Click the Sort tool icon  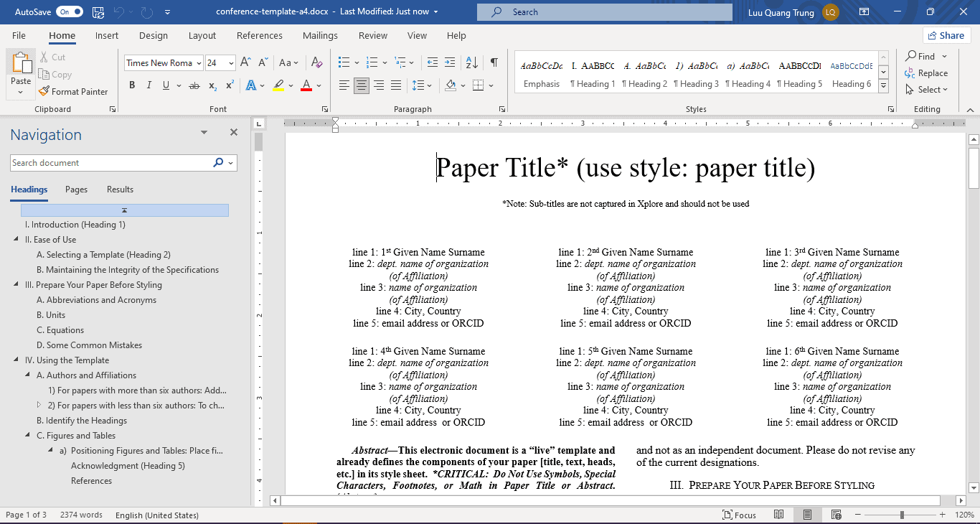coord(470,62)
